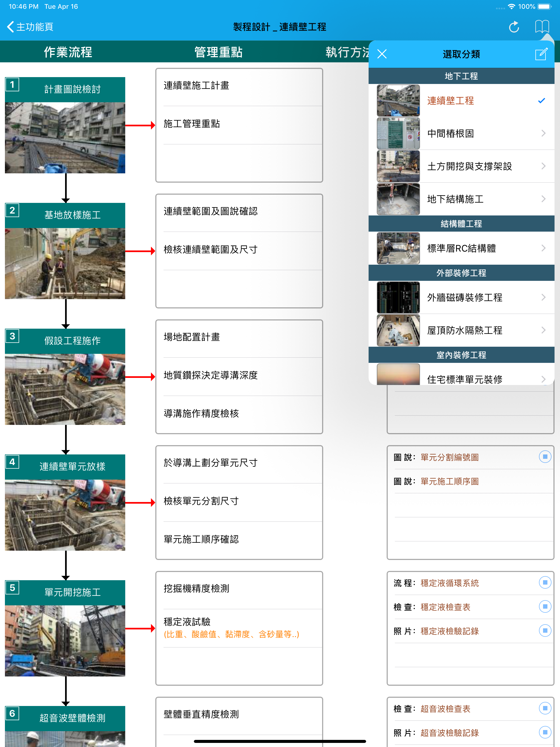Tap the edit pencil icon in 選取分類
This screenshot has width=560, height=747.
(x=541, y=54)
